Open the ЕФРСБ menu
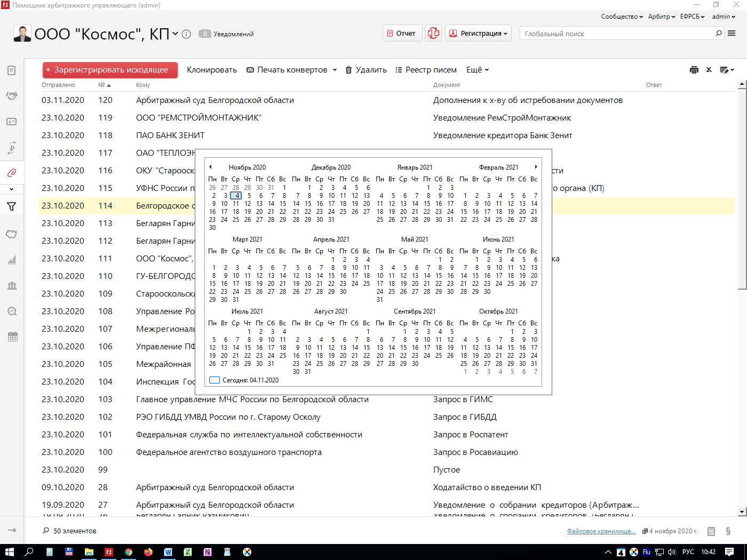The width and height of the screenshot is (747, 560). [x=692, y=17]
